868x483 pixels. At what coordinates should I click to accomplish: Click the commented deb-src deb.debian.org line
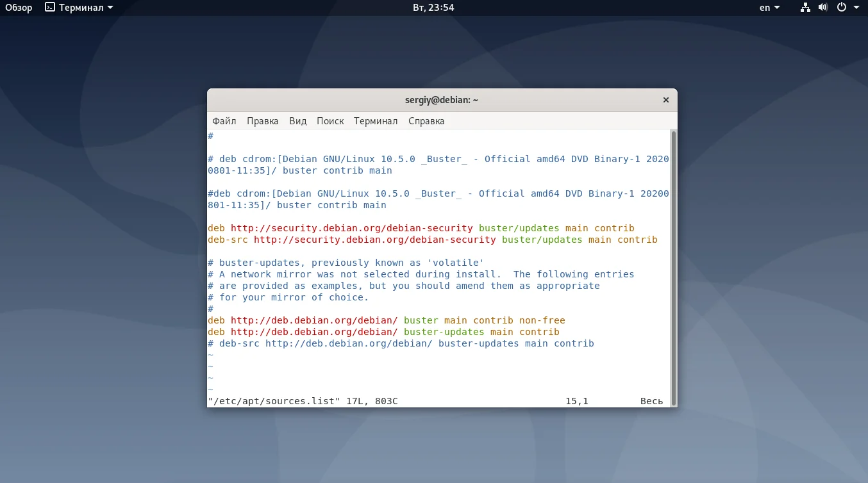[401, 343]
